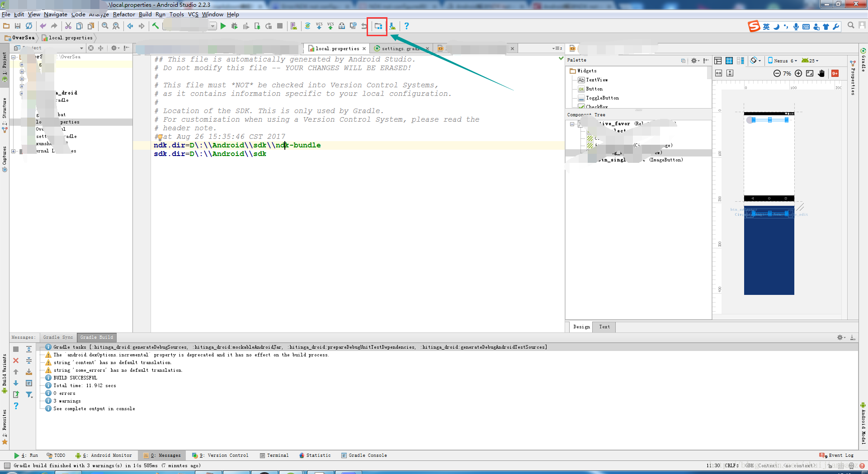Open the Project Structure dialog icon
The height and width of the screenshot is (474, 868).
[378, 26]
